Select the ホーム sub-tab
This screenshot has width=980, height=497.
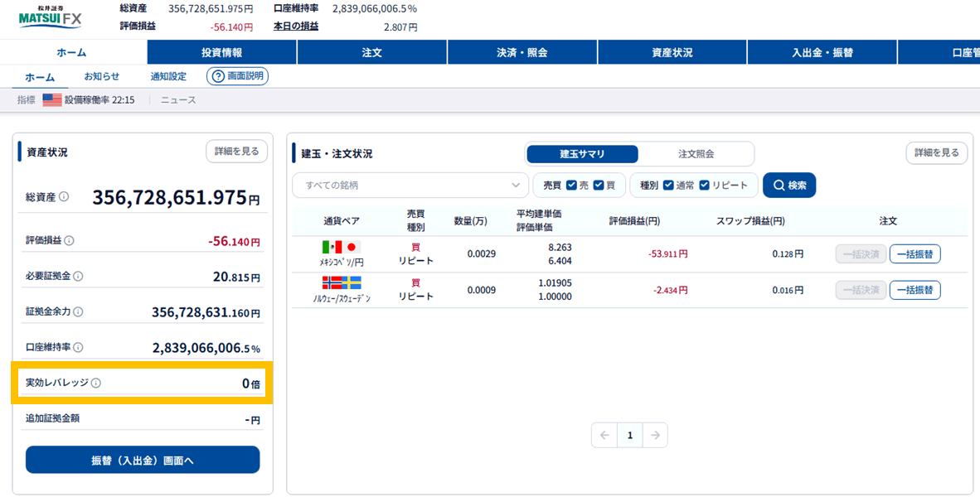click(x=40, y=77)
